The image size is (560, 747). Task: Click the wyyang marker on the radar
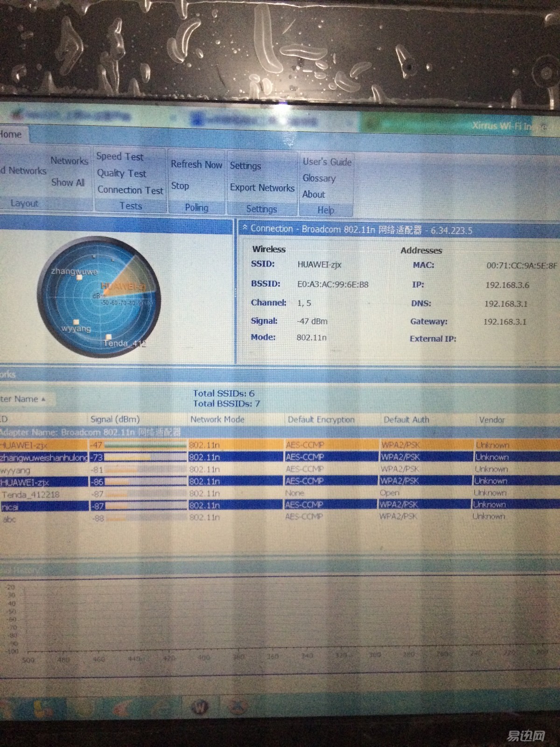(76, 322)
